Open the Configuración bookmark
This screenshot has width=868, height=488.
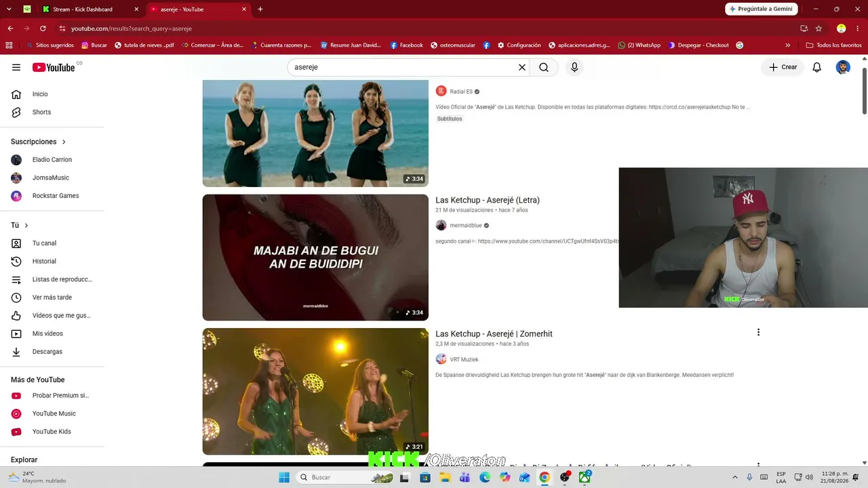[x=519, y=45]
